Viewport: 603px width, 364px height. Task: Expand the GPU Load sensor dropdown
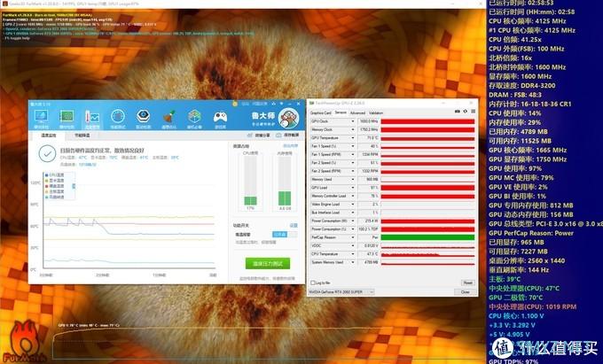click(x=353, y=188)
